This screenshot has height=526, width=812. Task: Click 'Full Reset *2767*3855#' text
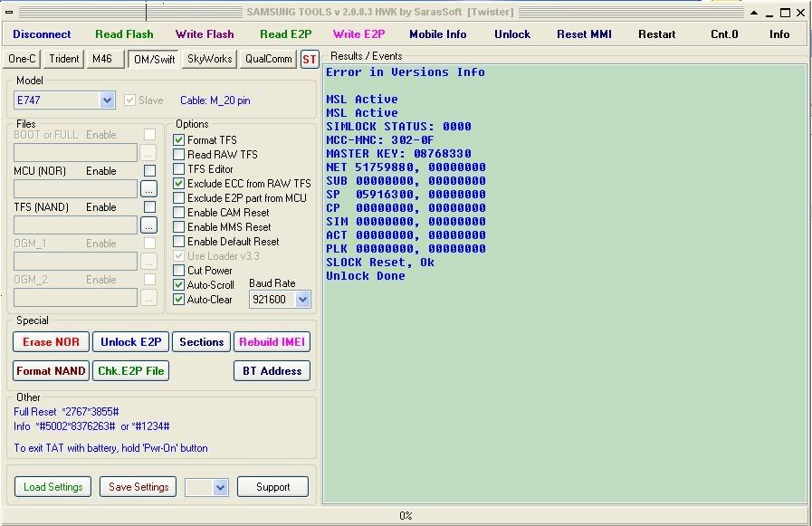click(x=66, y=412)
